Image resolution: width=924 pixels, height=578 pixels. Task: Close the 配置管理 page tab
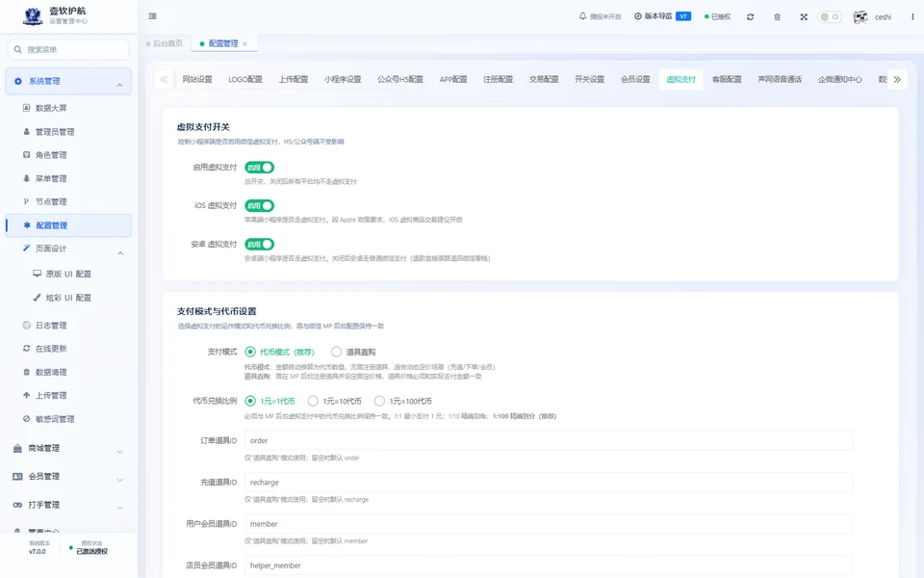(x=244, y=43)
